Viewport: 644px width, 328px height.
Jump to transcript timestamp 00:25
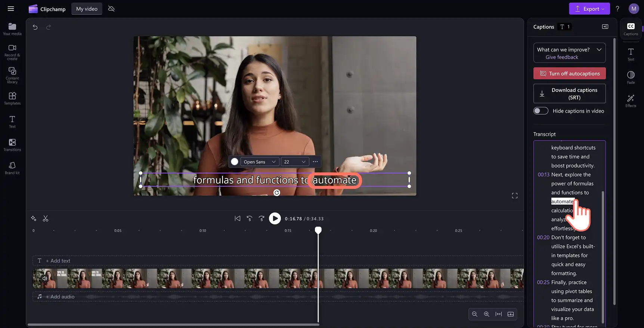pyautogui.click(x=543, y=282)
